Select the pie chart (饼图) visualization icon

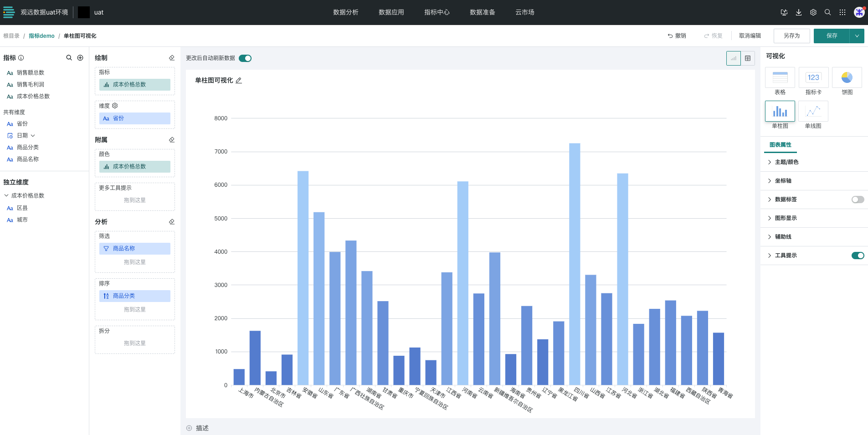(x=847, y=77)
